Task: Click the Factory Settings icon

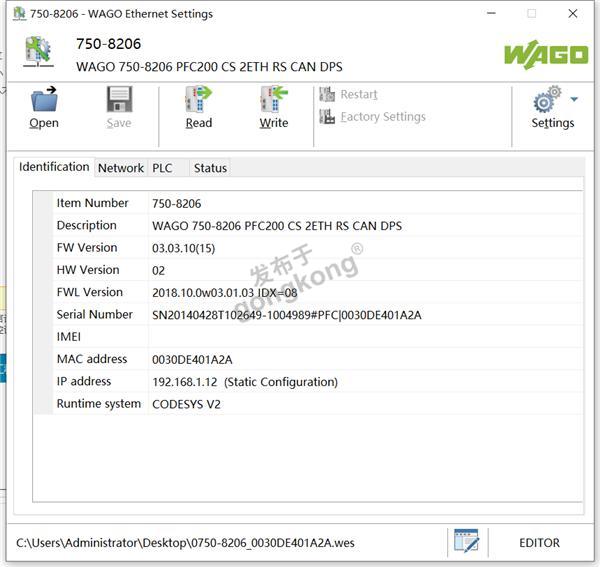Action: 327,116
